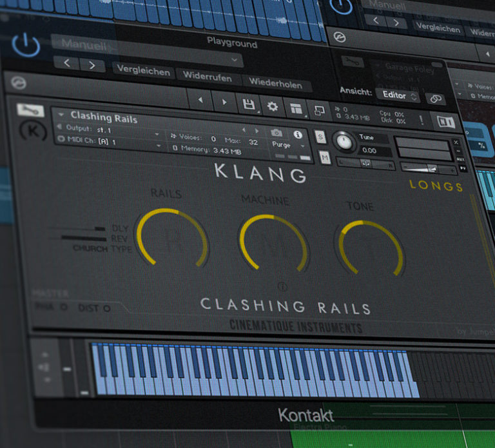The height and width of the screenshot is (448, 495).
Task: Open the Purge dropdown menu
Action: [x=288, y=145]
